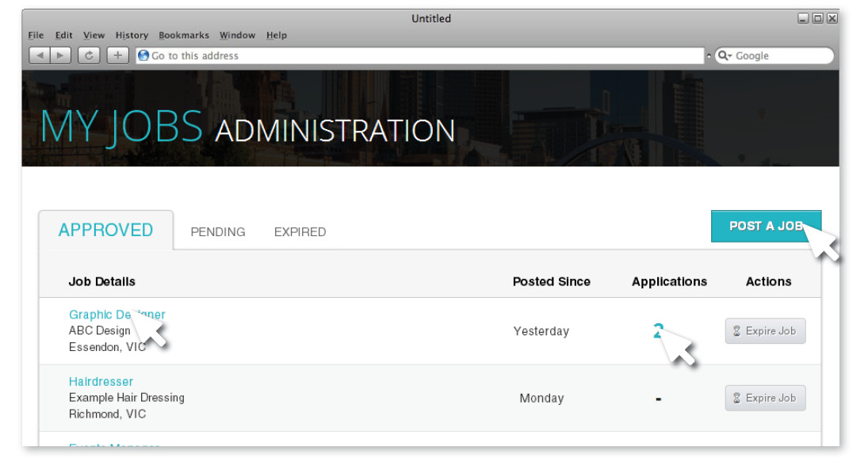View applications count for Graphic Designer
Image resolution: width=868 pixels, height=462 pixels.
click(x=657, y=330)
